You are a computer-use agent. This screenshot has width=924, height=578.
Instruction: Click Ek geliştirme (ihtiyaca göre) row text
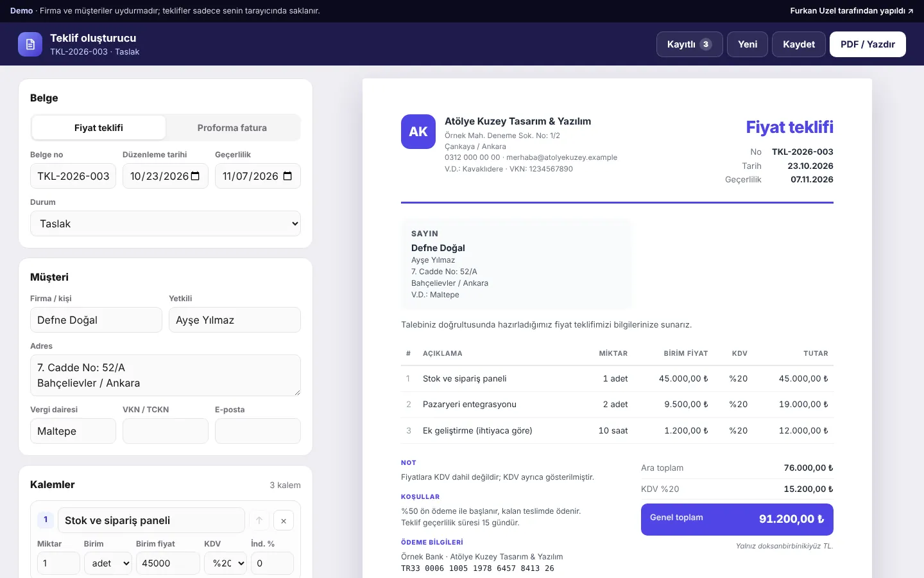point(477,430)
